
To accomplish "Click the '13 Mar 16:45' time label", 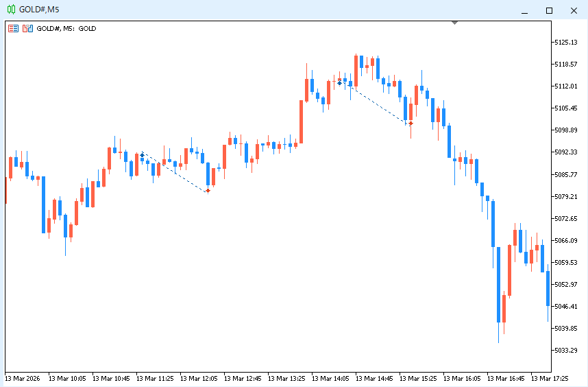I will pos(506,378).
